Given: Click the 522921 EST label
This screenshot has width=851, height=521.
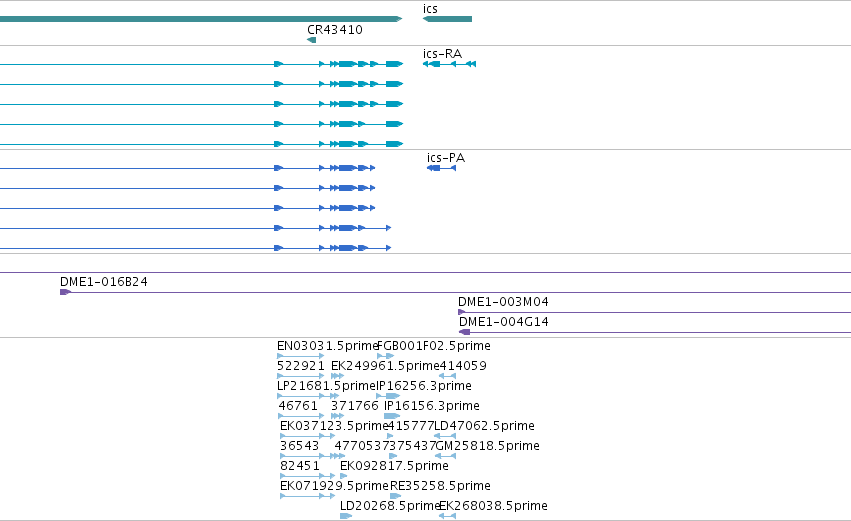Looking at the screenshot, I should pyautogui.click(x=301, y=366).
